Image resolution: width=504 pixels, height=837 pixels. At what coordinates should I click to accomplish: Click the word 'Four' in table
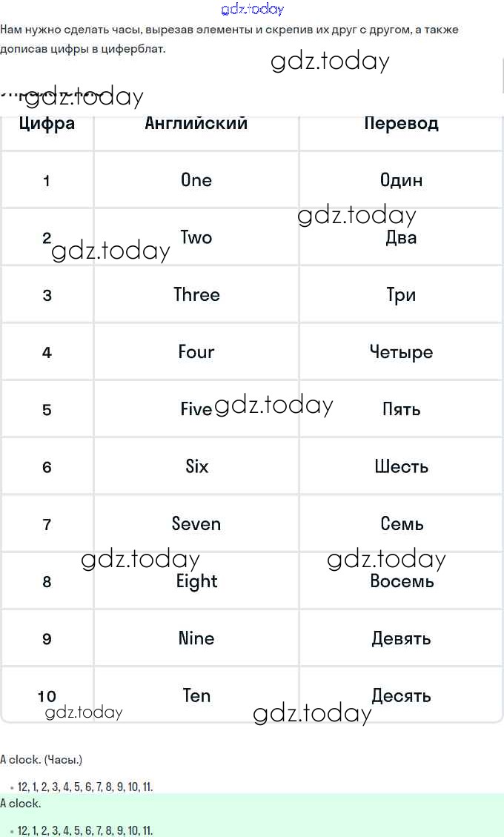(x=196, y=352)
